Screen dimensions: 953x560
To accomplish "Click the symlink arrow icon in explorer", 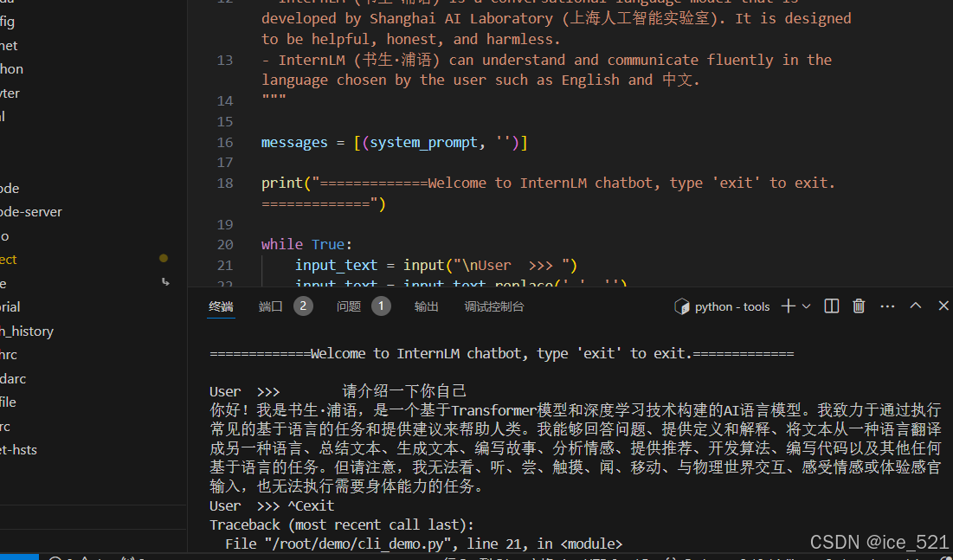I will [165, 282].
